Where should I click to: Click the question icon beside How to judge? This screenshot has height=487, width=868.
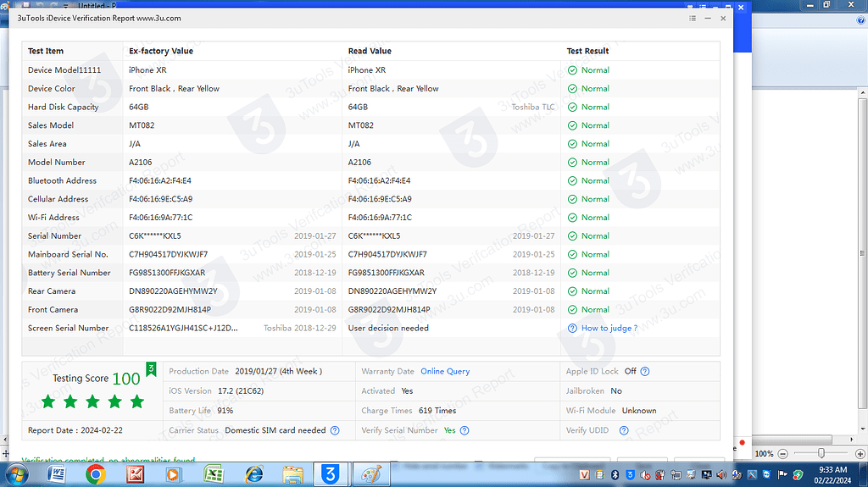click(572, 328)
